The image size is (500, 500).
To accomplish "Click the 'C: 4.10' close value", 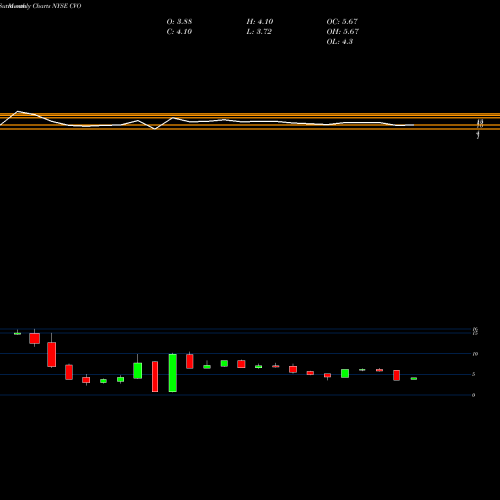I will click(x=179, y=32).
